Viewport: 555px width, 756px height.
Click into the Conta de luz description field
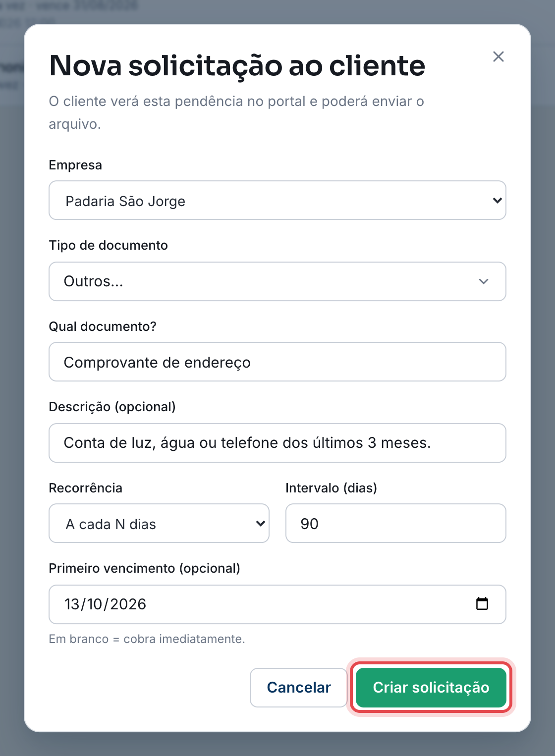coord(277,443)
